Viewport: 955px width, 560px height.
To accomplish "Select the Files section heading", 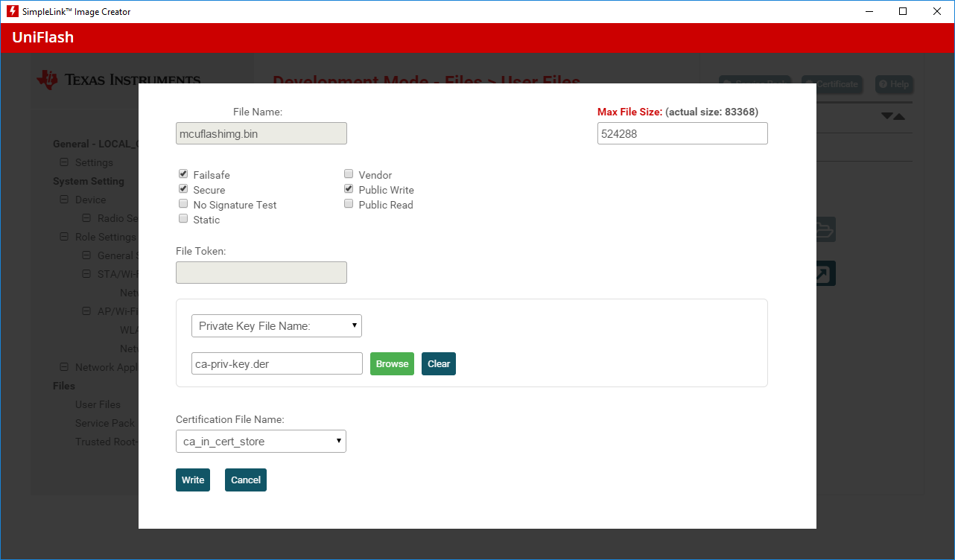I will point(64,386).
